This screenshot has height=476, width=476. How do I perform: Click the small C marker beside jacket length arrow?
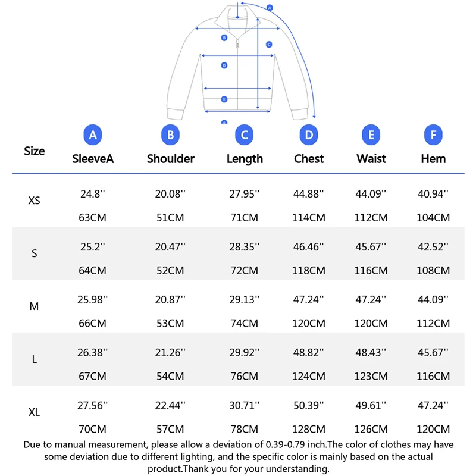269,45
